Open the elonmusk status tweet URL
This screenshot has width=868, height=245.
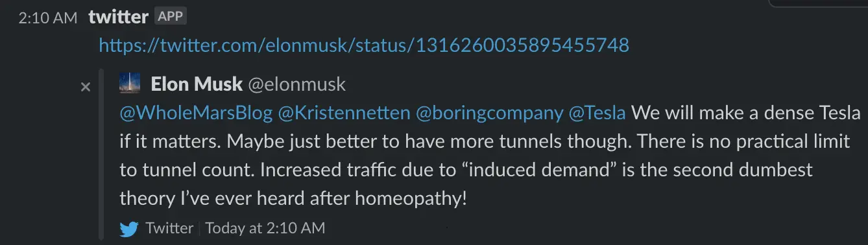point(364,45)
